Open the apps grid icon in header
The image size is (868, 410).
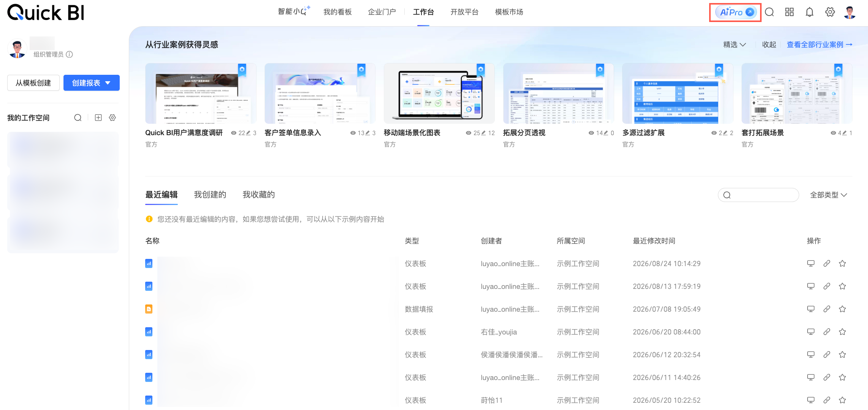pos(789,12)
